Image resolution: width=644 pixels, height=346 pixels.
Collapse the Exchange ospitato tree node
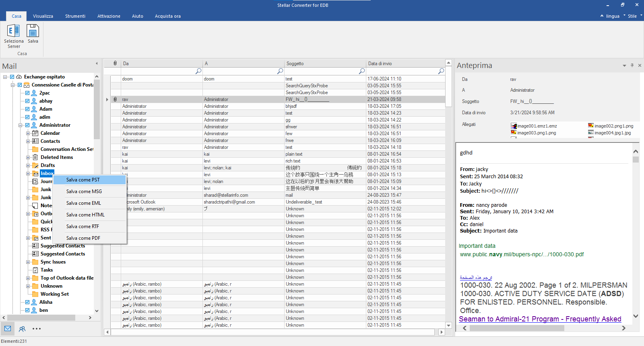coord(5,77)
